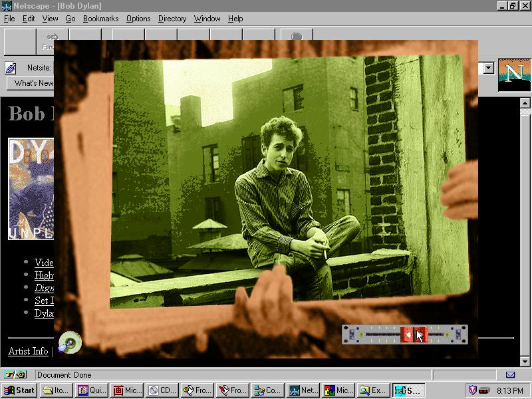Image resolution: width=532 pixels, height=399 pixels.
Task: Click the security key icon in status bar
Action: pos(15,374)
